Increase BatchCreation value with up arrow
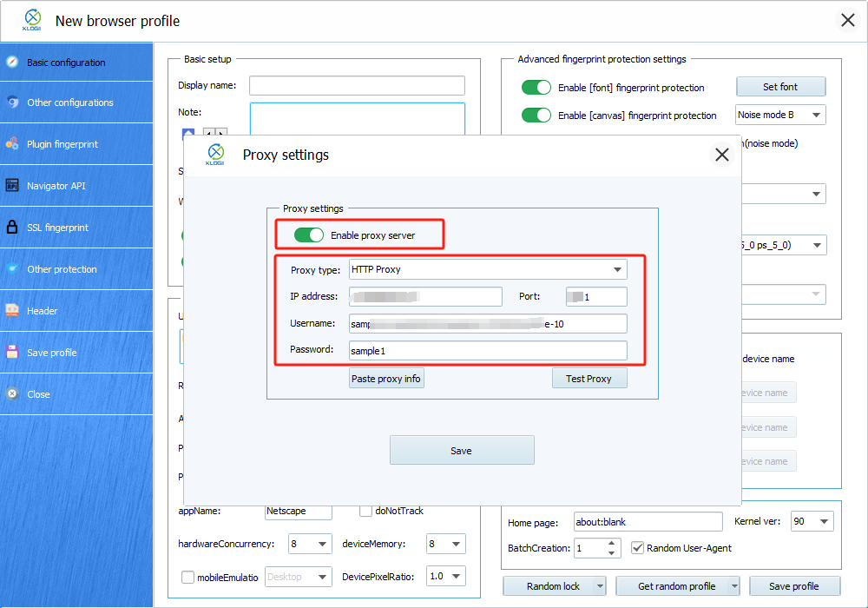Viewport: 868px width, 608px height. (611, 544)
